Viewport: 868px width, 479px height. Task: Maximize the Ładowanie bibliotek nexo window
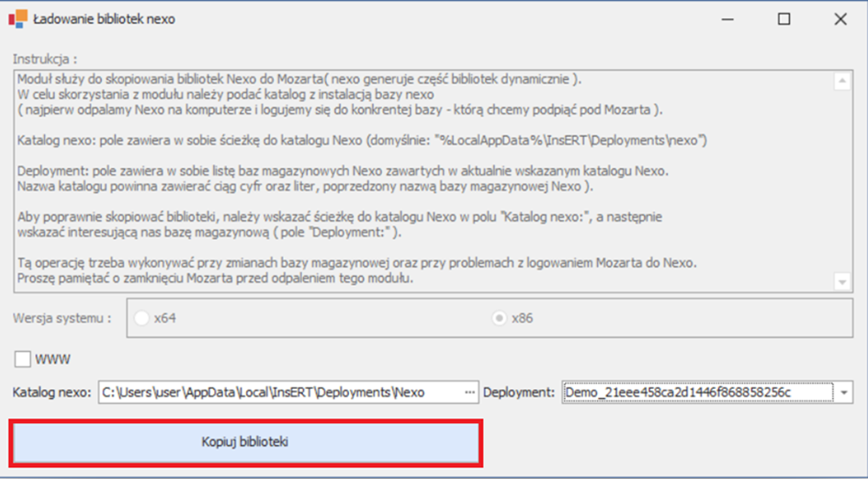[783, 18]
